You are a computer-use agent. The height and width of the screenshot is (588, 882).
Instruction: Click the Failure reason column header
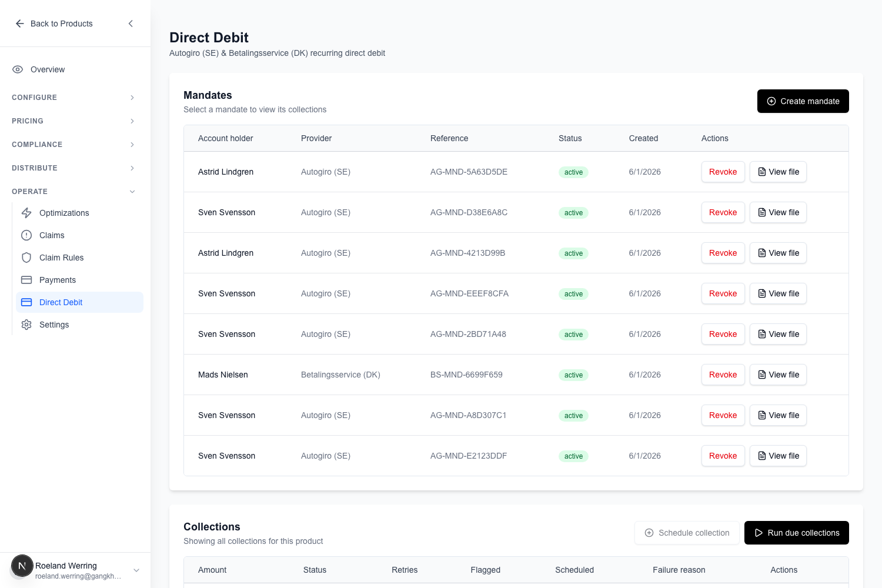click(x=679, y=570)
